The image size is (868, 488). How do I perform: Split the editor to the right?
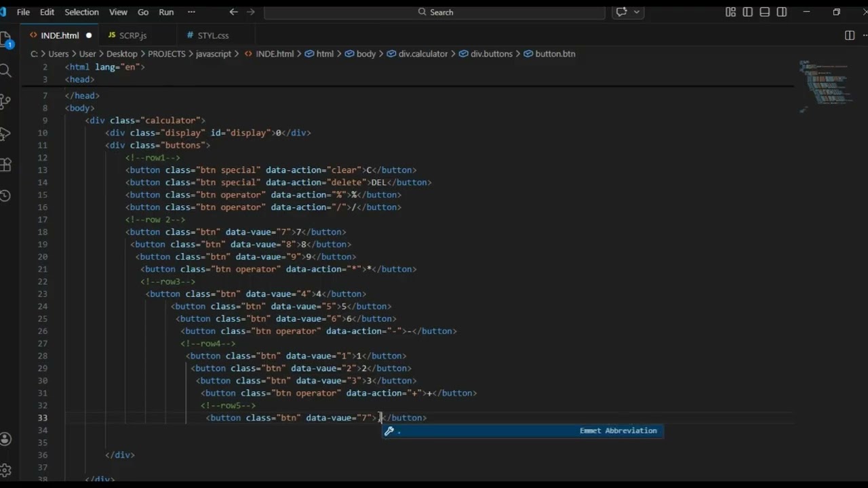(850, 35)
